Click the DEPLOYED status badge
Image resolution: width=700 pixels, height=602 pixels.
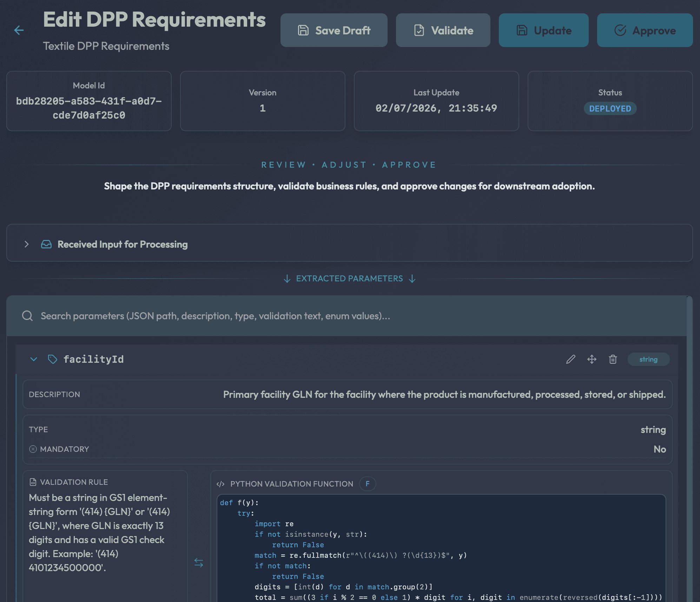click(610, 108)
